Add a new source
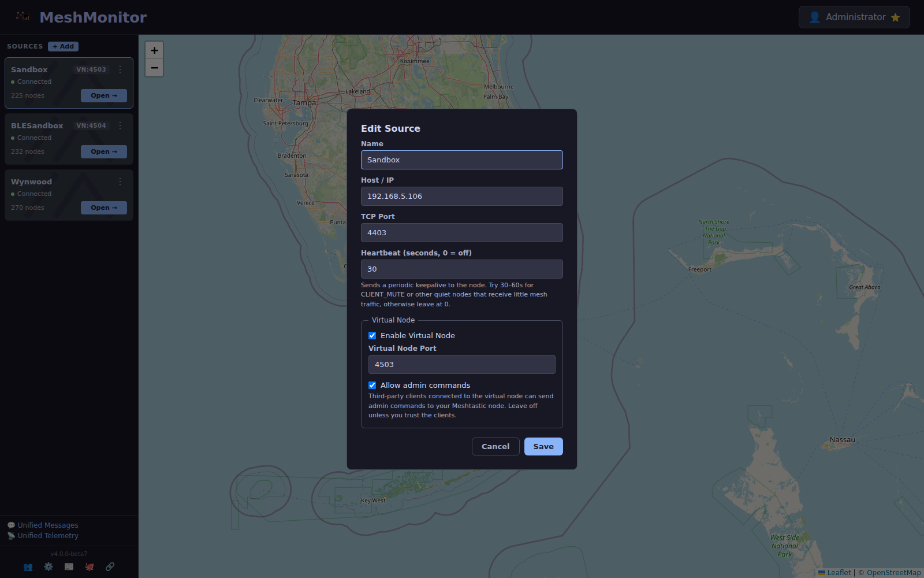This screenshot has height=578, width=924. point(63,46)
